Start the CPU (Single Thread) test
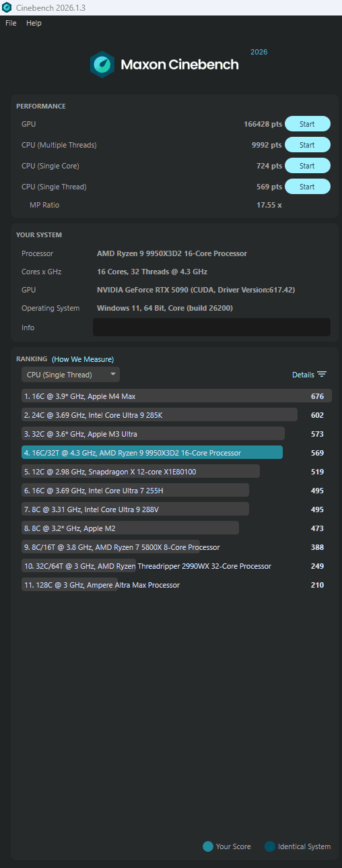Screen dimensions: 342x868 click(x=307, y=187)
